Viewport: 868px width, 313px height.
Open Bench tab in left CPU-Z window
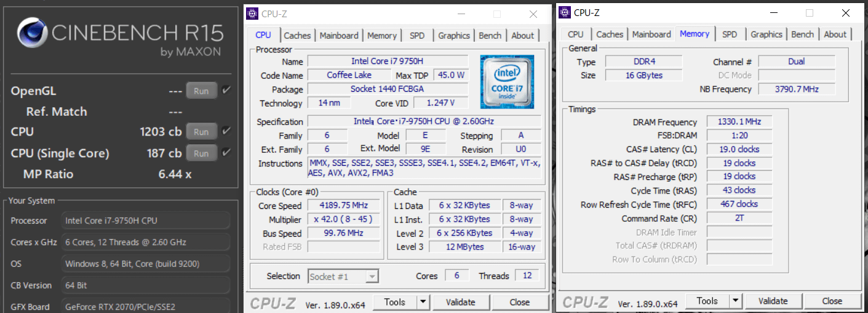(x=490, y=36)
